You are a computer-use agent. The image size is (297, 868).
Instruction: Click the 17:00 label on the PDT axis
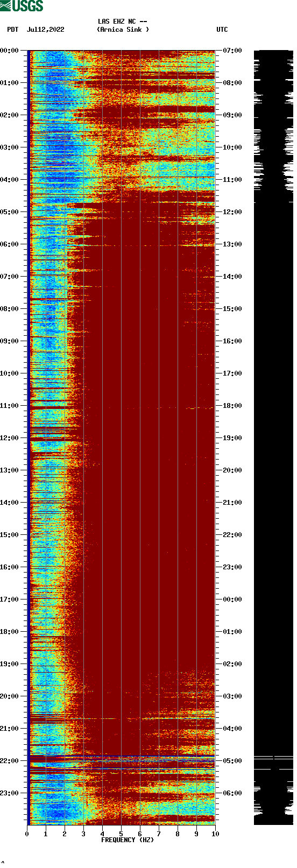click(x=10, y=599)
